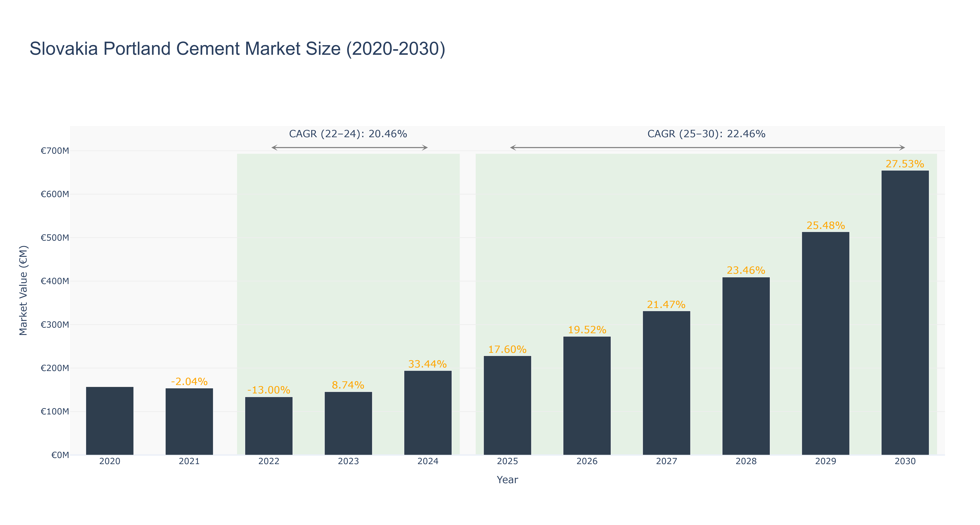Select the 2021 bar
The height and width of the screenshot is (525, 980).
point(189,422)
